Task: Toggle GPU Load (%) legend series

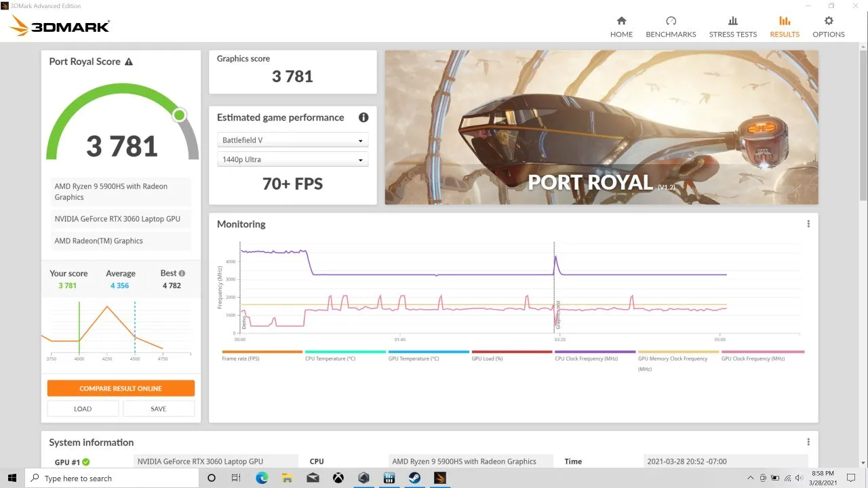Action: coord(512,355)
